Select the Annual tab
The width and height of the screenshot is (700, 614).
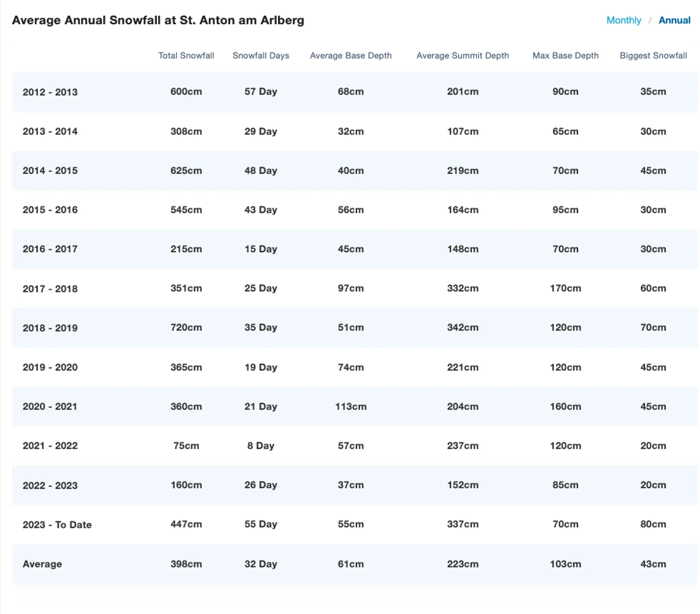[674, 20]
